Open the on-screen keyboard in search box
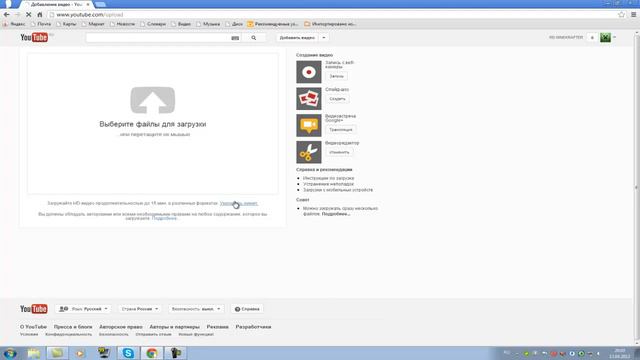The height and width of the screenshot is (360, 640). 235,38
